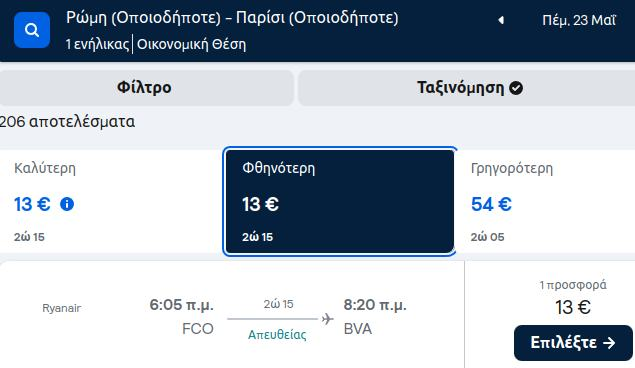Click arrow icon in Επιλέξτε button
Image resolution: width=635 pixels, height=368 pixels.
tap(609, 343)
